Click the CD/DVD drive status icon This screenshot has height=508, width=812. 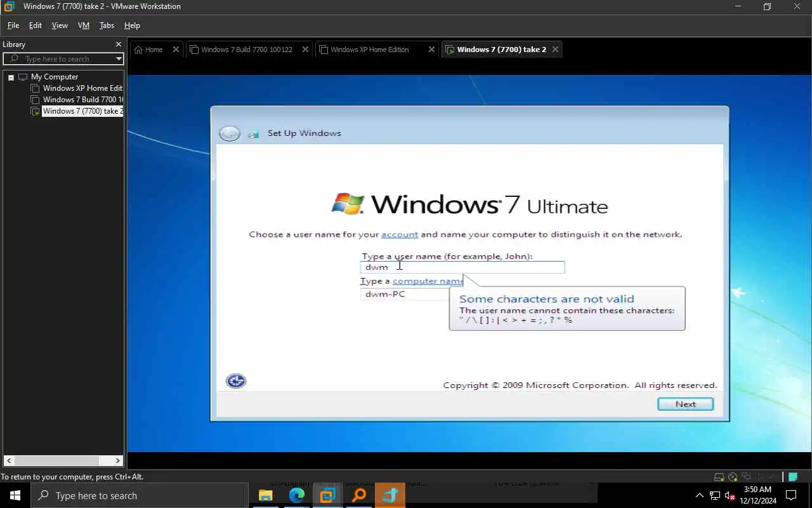pos(733,477)
